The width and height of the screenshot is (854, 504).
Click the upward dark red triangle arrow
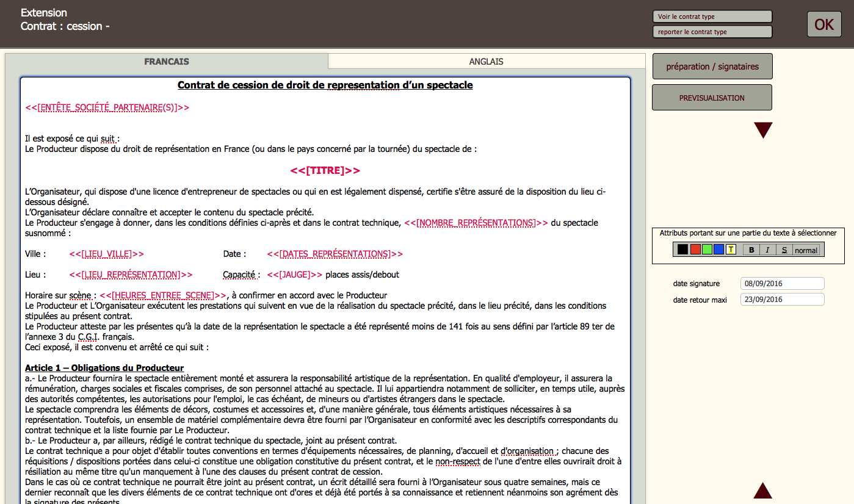[x=763, y=491]
